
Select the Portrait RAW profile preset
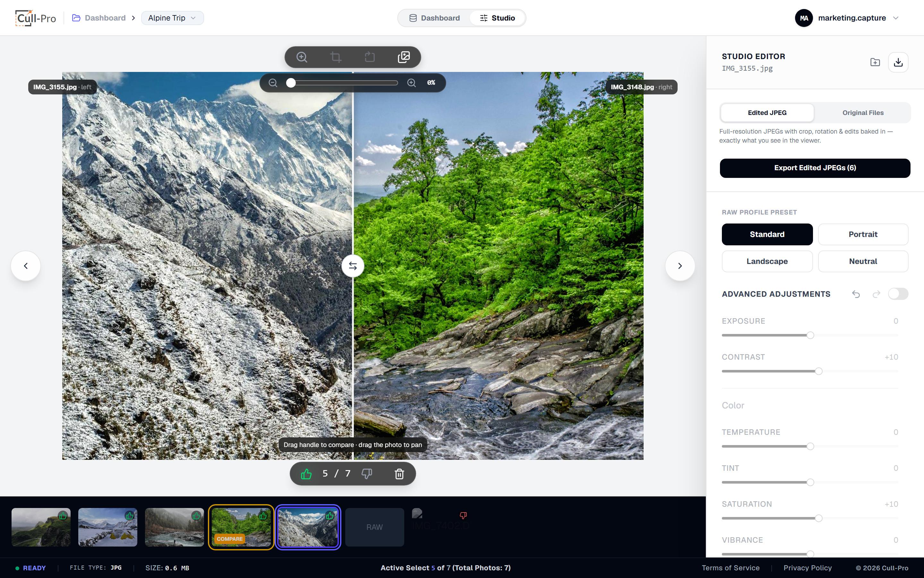(x=863, y=234)
